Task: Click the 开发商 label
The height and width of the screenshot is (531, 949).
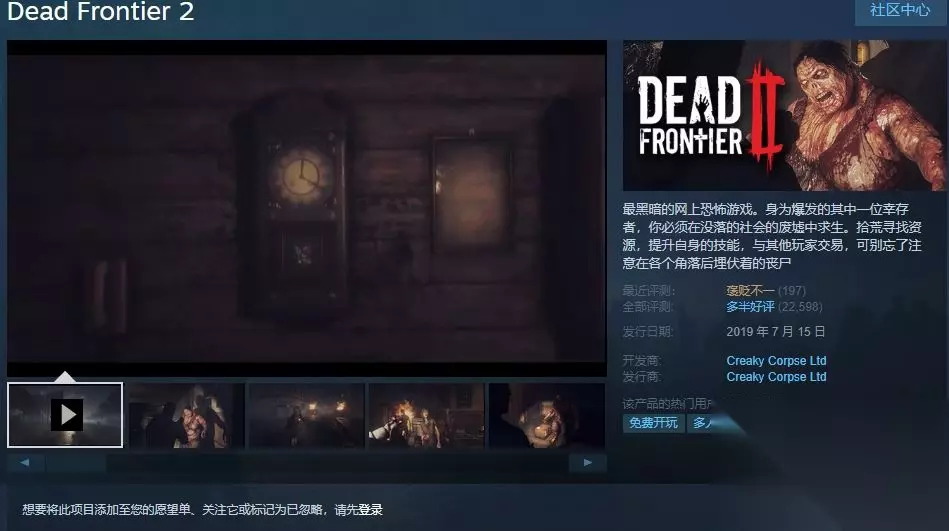Action: [642, 361]
